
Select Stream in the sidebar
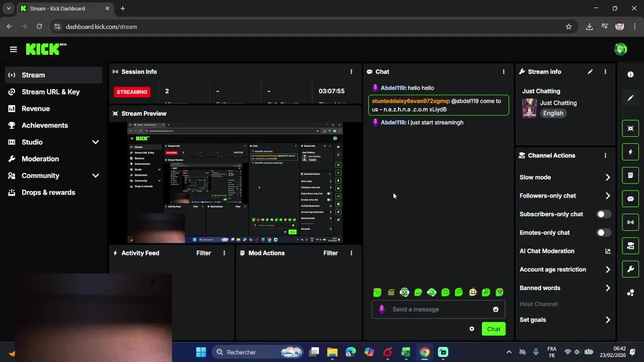(x=54, y=75)
